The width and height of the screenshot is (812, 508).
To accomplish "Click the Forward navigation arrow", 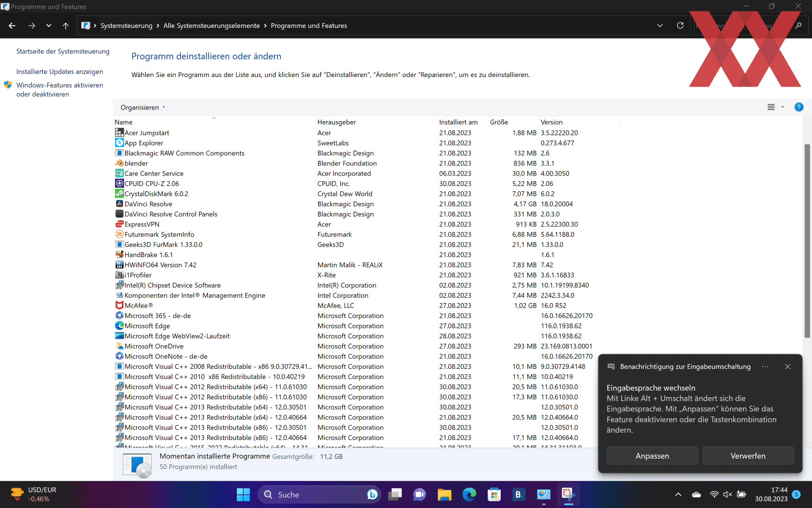I will (32, 26).
